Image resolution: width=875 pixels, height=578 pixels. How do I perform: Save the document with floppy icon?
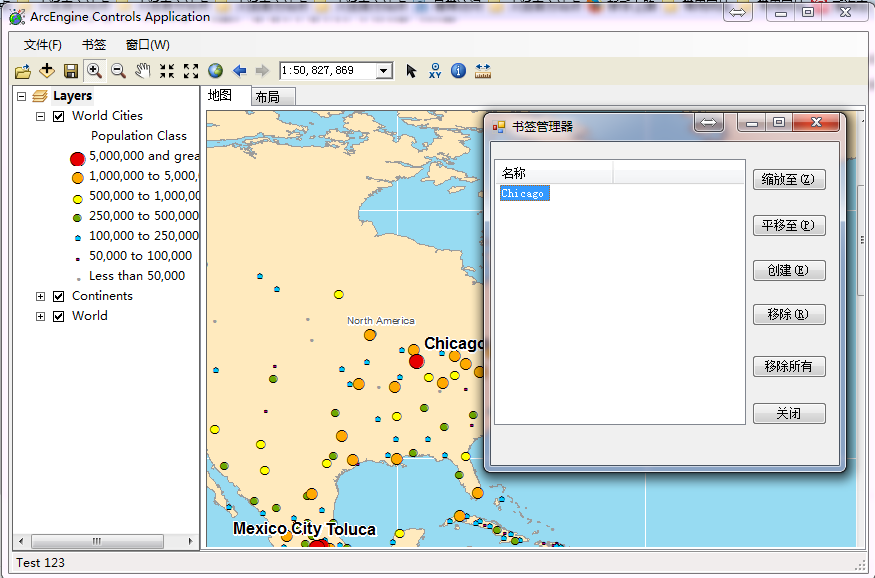coord(71,71)
